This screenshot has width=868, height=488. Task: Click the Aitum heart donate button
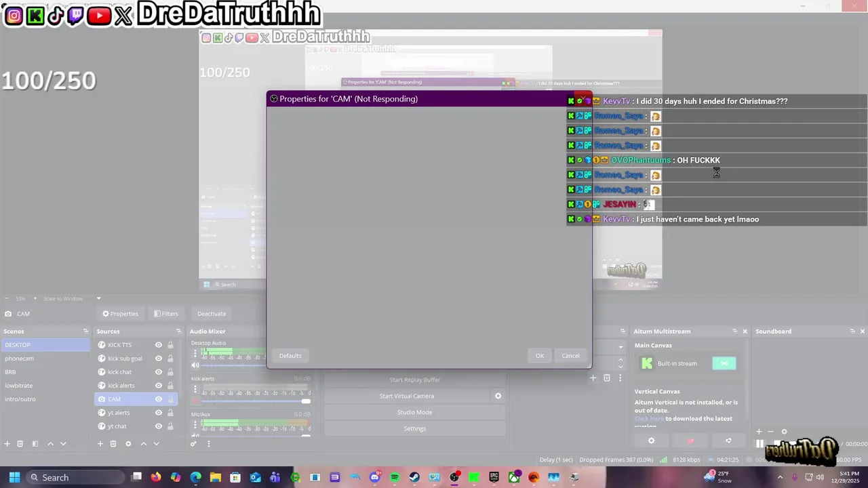(x=690, y=441)
